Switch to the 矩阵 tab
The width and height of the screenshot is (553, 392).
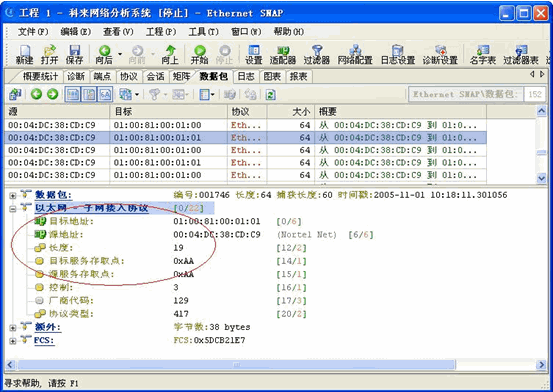182,76
